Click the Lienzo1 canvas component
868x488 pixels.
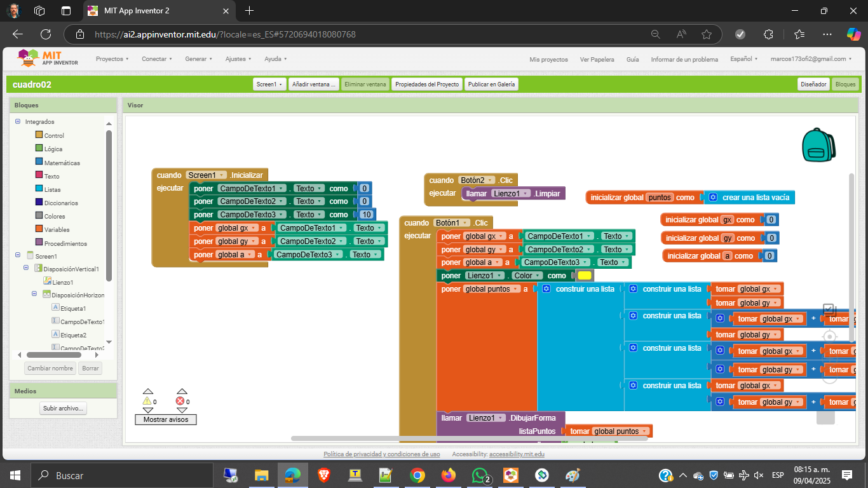pyautogui.click(x=62, y=282)
